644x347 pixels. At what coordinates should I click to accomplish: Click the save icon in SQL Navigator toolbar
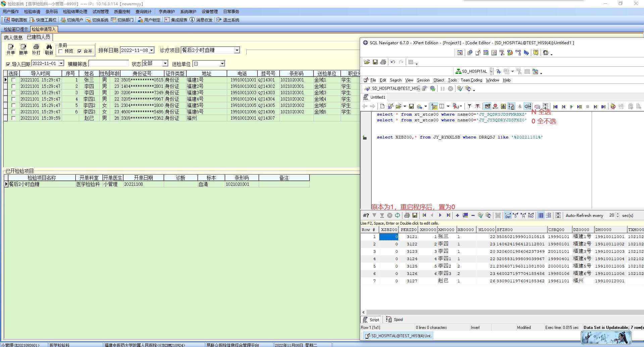coord(375,62)
